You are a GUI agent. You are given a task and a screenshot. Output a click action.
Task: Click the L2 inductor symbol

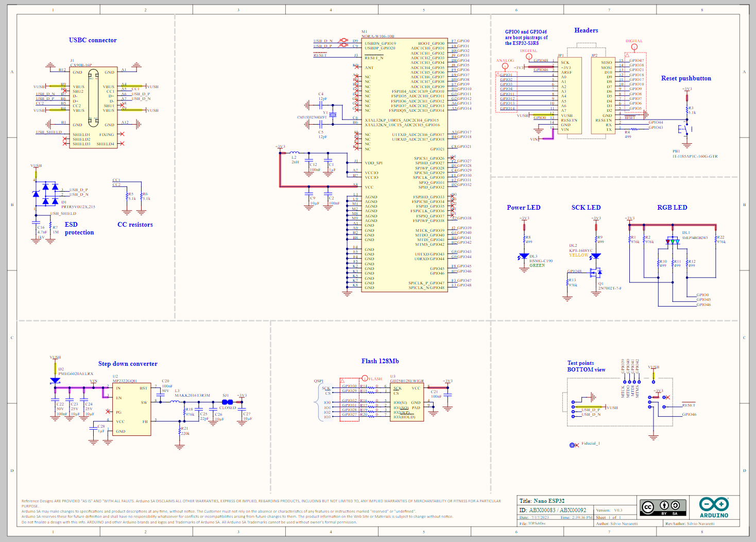[294, 153]
